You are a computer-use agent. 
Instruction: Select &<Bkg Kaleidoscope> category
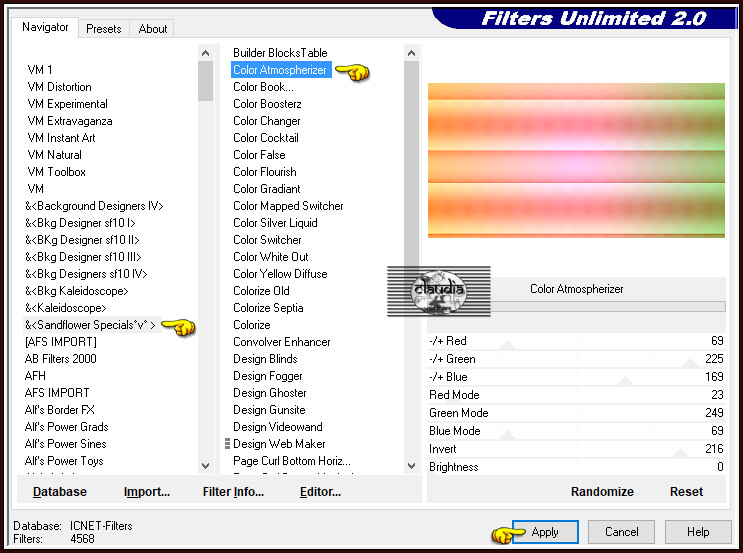pyautogui.click(x=77, y=291)
